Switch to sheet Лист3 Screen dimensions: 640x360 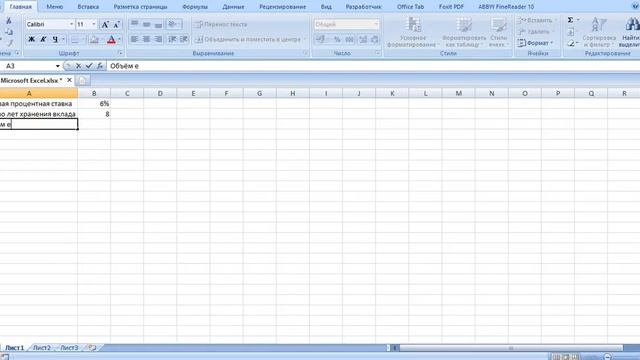click(69, 348)
